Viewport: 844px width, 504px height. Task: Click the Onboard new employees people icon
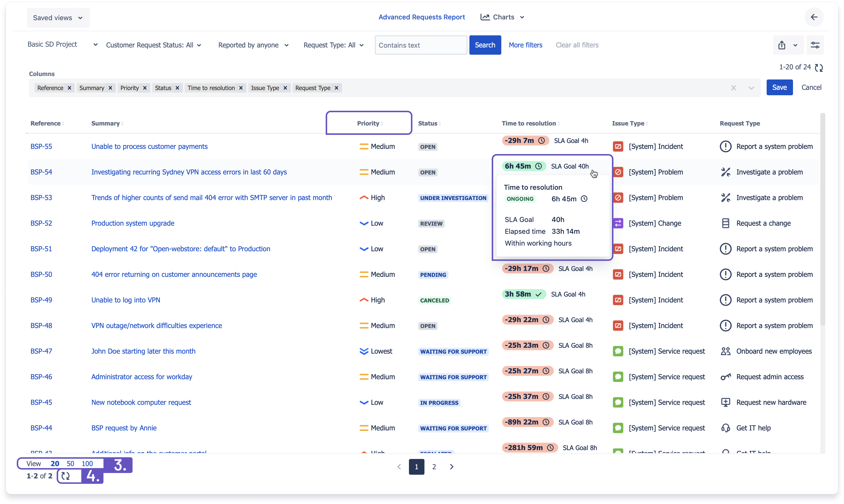[x=726, y=351]
